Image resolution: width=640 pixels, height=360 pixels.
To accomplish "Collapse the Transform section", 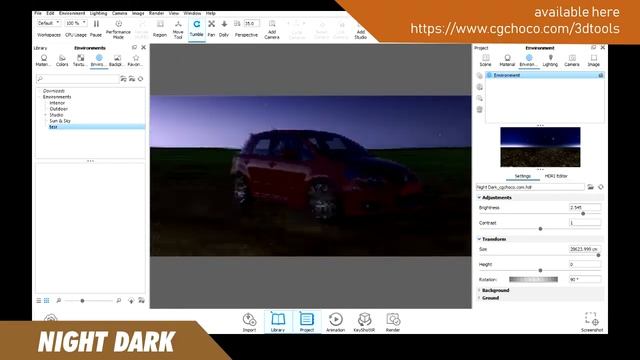I will point(480,239).
